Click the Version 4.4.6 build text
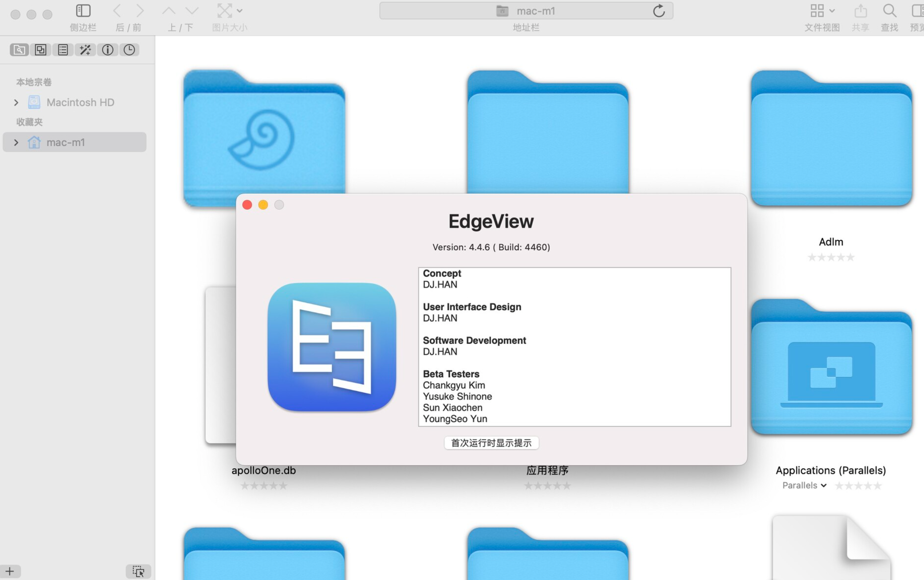 tap(492, 247)
